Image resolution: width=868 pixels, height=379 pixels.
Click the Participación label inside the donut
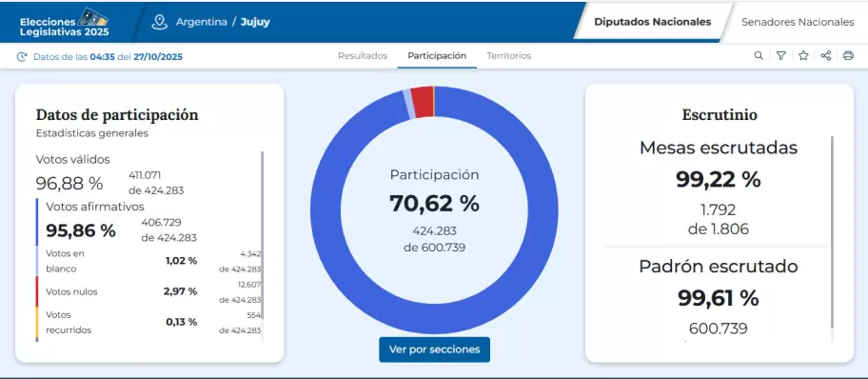(x=435, y=174)
